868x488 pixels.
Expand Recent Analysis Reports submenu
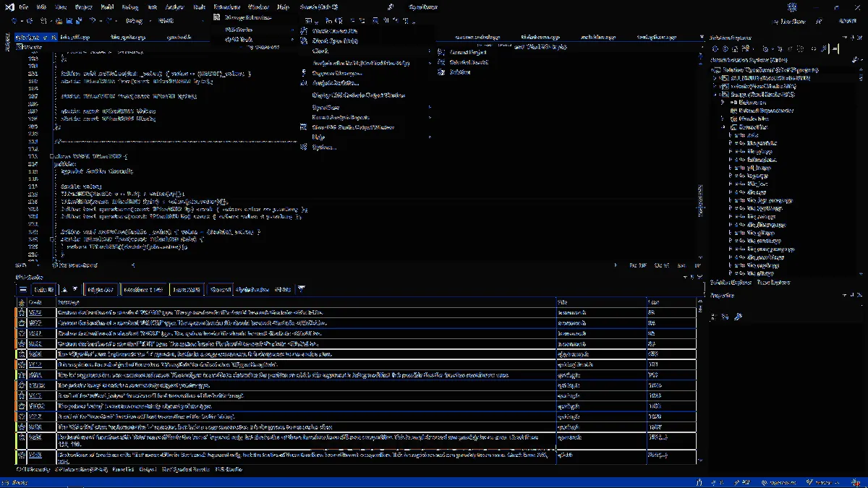coord(367,116)
